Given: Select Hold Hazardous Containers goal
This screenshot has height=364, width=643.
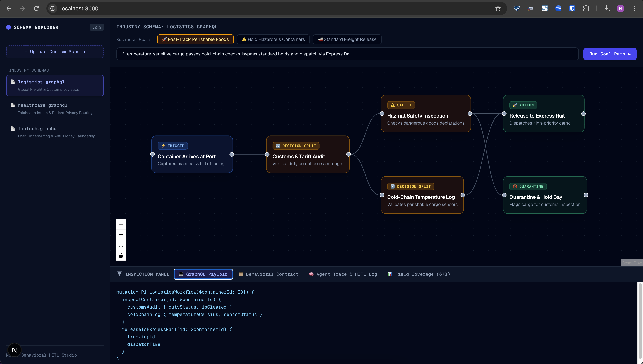Looking at the screenshot, I should pyautogui.click(x=273, y=39).
